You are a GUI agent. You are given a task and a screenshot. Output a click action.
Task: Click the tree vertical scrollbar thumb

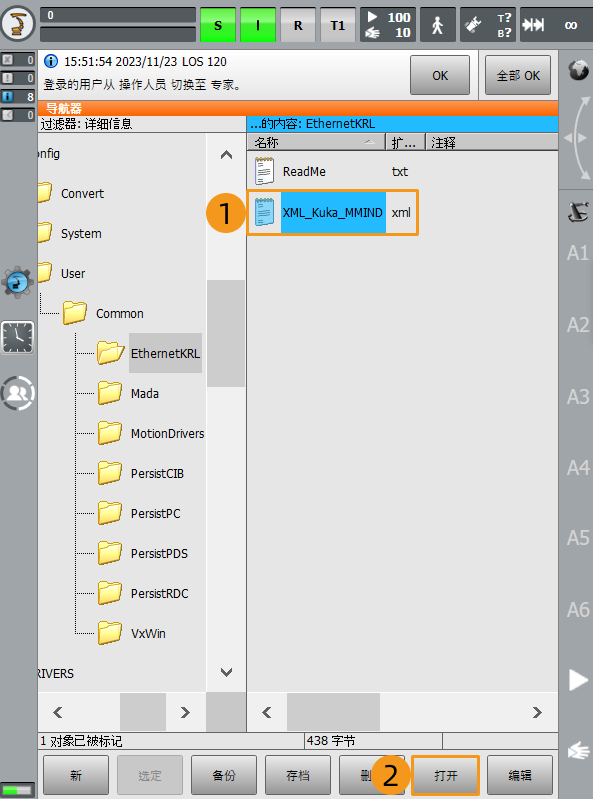tap(226, 333)
